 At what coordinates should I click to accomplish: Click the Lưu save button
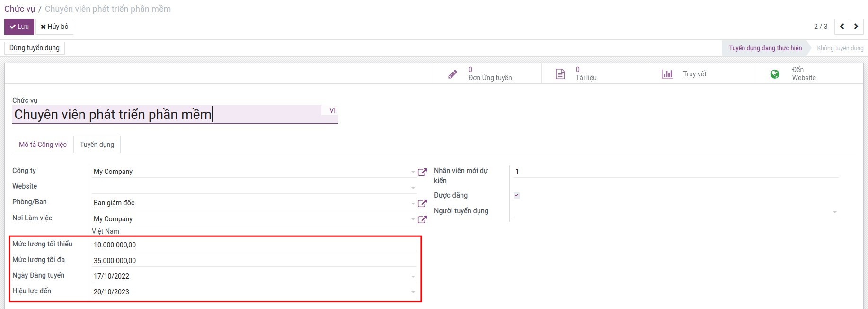coord(19,27)
